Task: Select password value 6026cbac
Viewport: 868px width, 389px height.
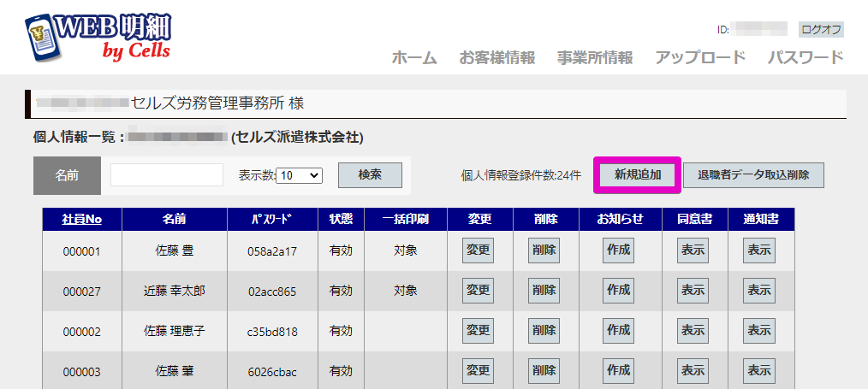Action: coord(272,373)
